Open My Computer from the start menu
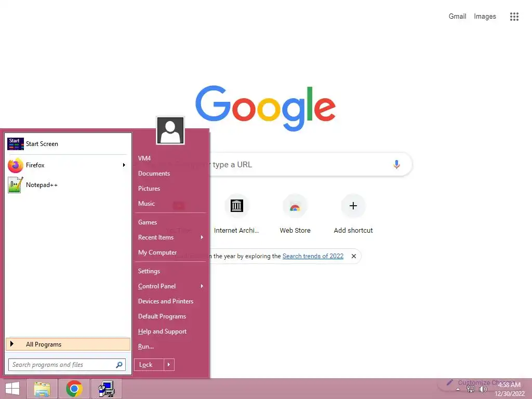 coord(157,252)
